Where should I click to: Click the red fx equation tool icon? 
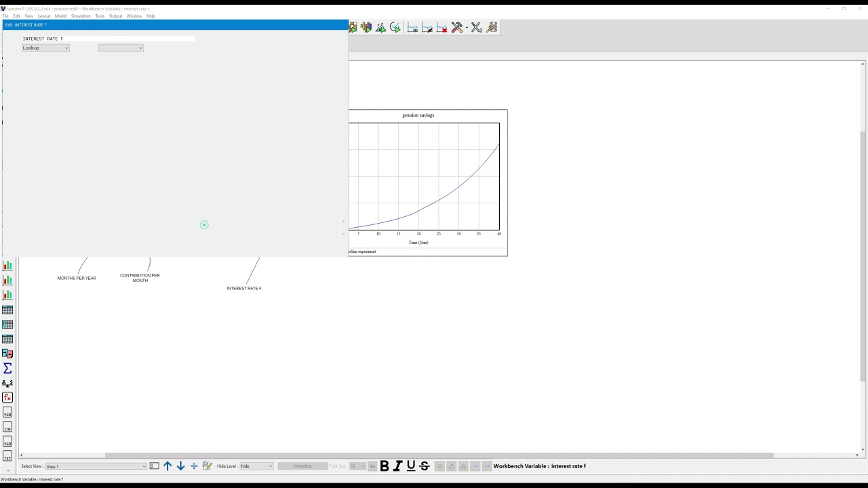coord(7,398)
